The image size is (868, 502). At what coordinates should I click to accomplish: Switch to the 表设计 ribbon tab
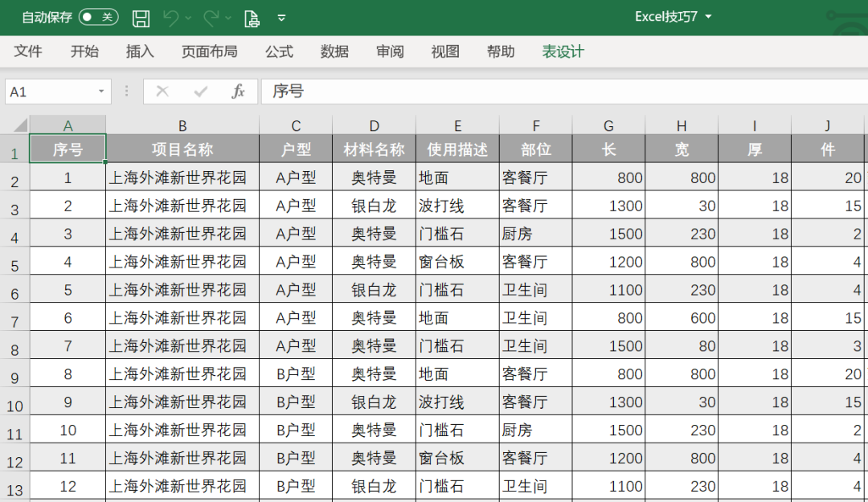click(x=563, y=51)
